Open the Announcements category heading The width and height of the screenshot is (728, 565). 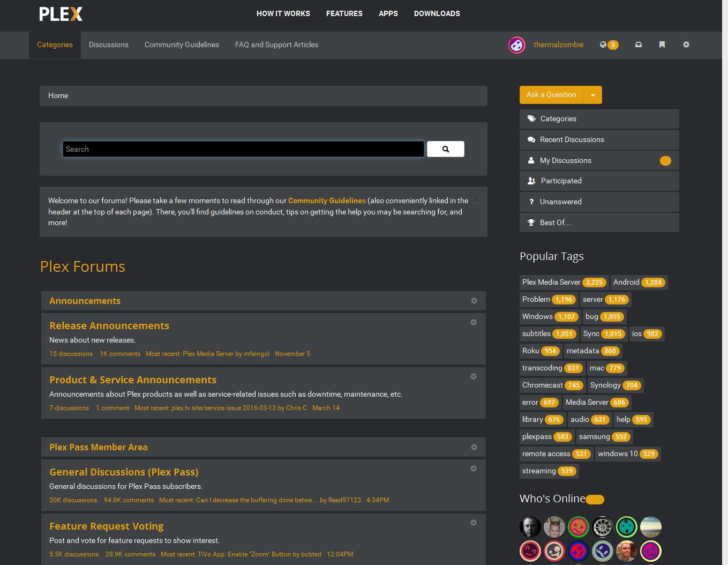coord(85,301)
